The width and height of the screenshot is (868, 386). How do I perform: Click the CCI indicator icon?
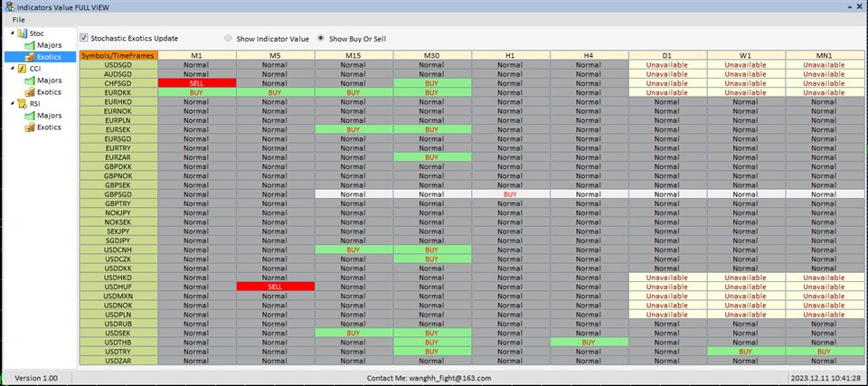tap(22, 69)
